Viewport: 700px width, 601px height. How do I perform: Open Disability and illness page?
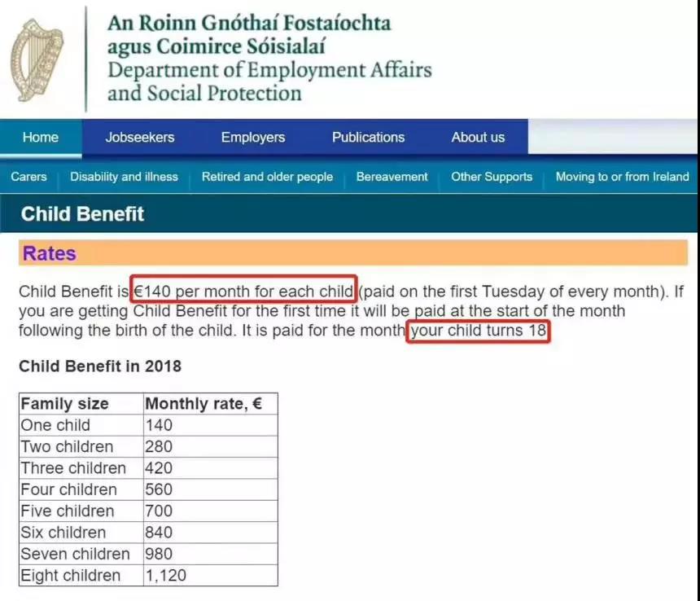pyautogui.click(x=124, y=177)
